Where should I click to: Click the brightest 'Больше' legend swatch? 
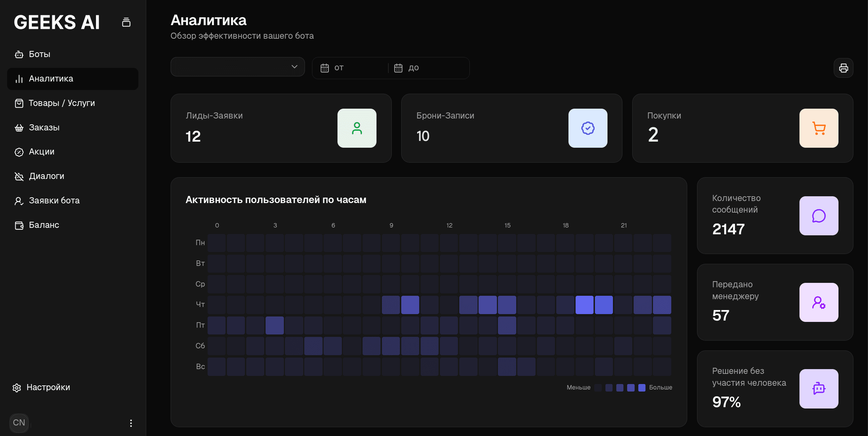(x=642, y=388)
